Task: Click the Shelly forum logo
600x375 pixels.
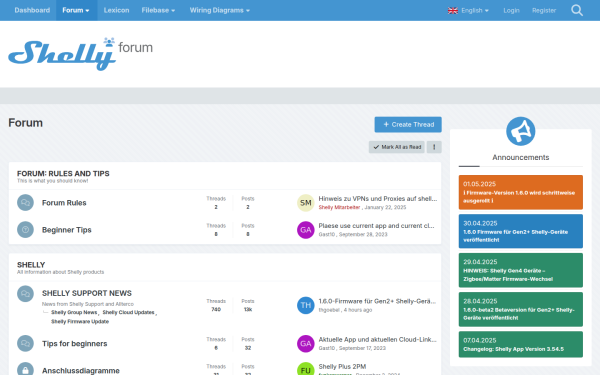Action: coord(80,54)
